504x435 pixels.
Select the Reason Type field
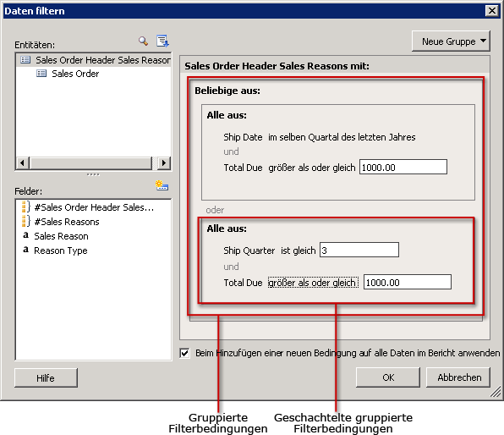tap(61, 251)
